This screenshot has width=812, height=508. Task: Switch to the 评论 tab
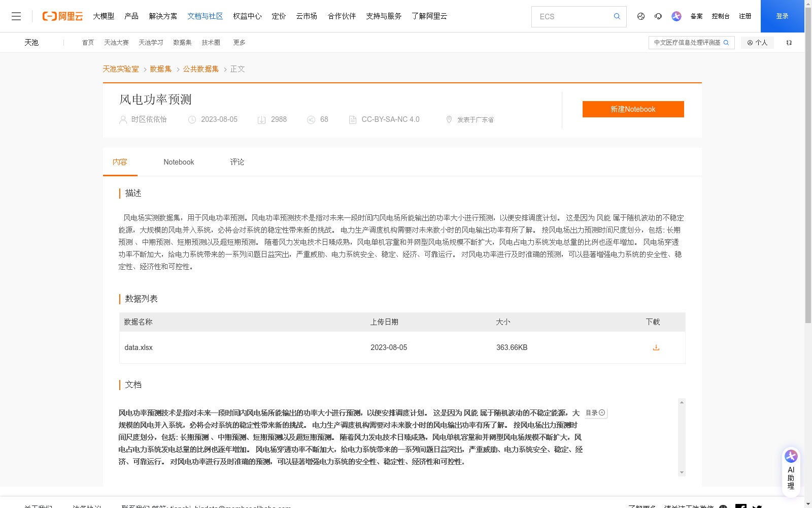click(237, 162)
